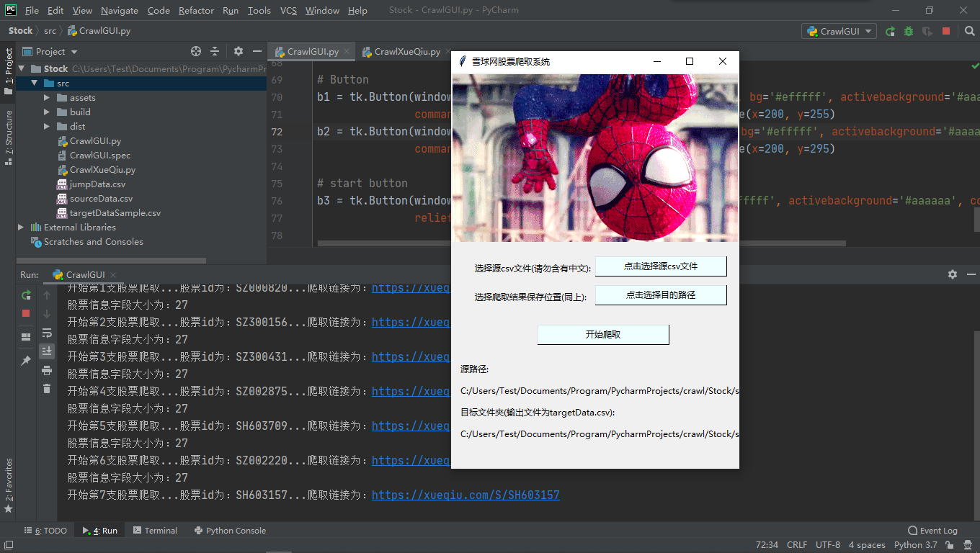Click the 点击选择目的路径 button
980x553 pixels.
[x=661, y=295]
